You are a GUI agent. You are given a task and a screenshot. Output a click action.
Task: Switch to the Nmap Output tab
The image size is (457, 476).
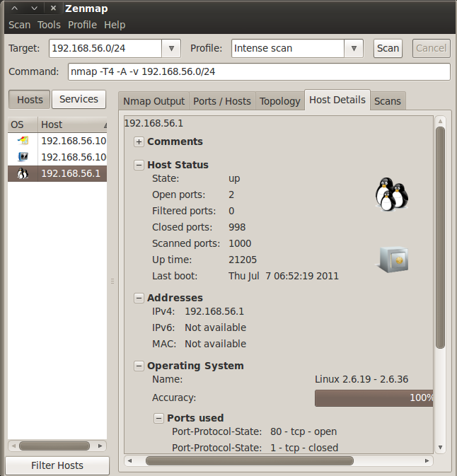[x=154, y=101]
